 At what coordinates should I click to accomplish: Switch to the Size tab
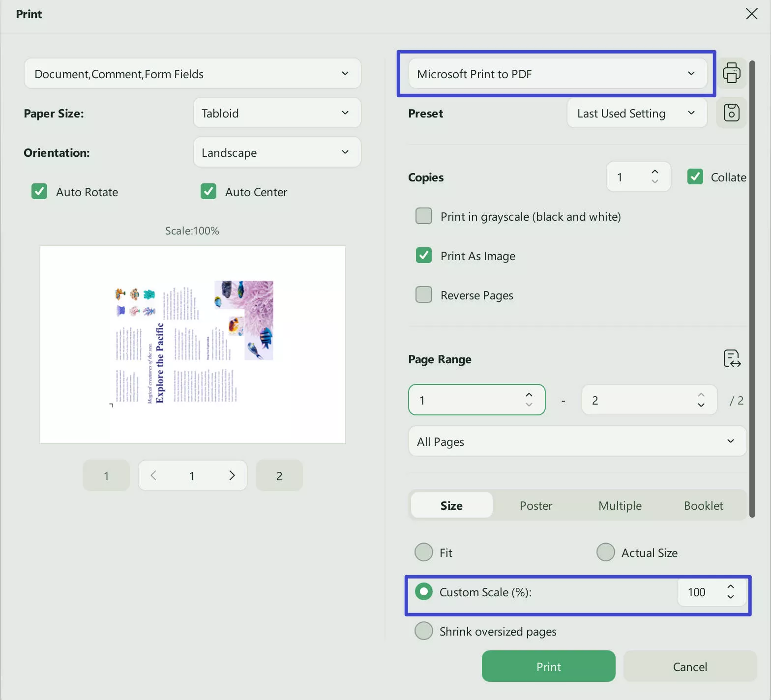[451, 505]
